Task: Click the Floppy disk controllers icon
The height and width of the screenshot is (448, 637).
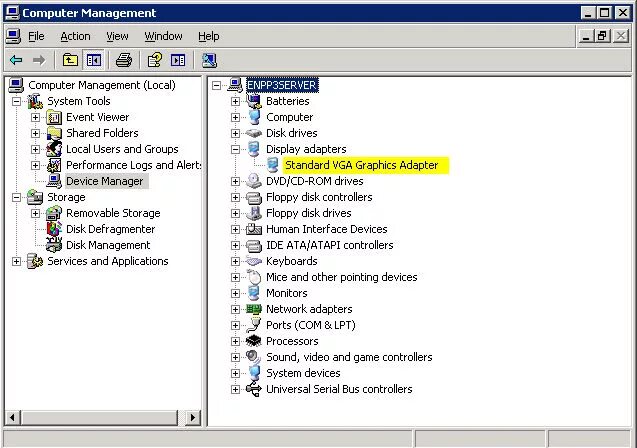Action: [x=254, y=197]
